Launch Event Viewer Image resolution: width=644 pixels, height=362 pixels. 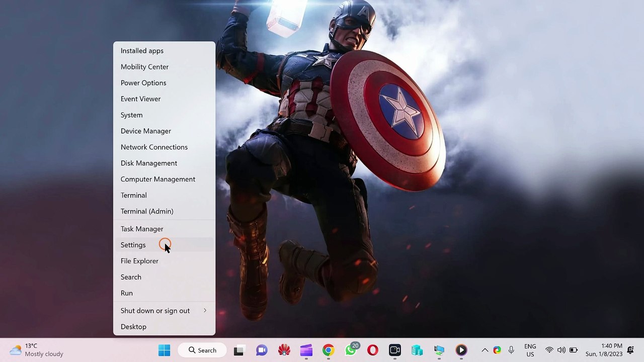click(x=164, y=99)
